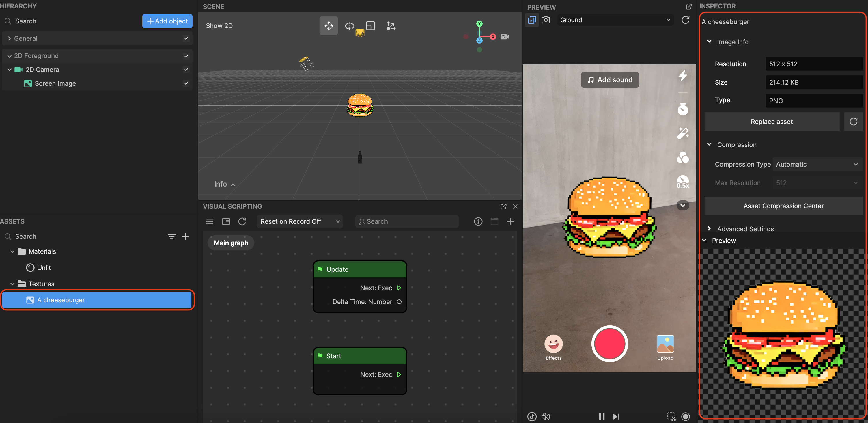Click the local/world transform icon

[391, 26]
